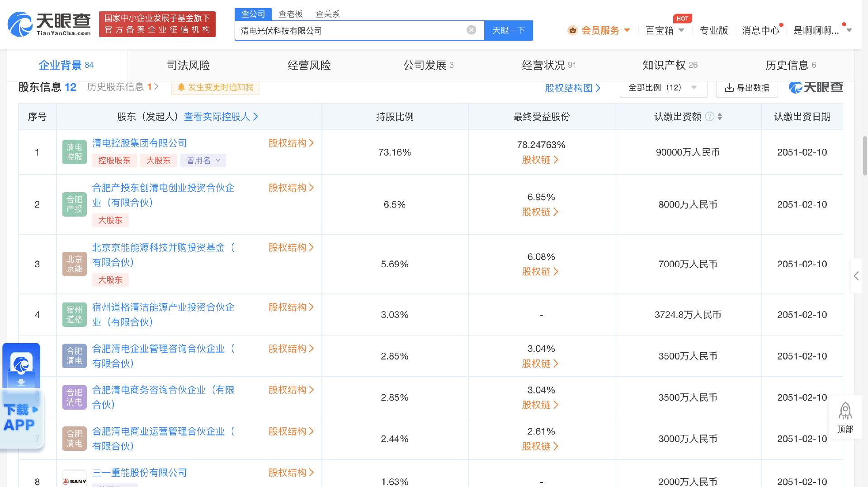This screenshot has height=487, width=868.
Task: Open 股权结构 for 合肥清电商务咨询
Action: click(291, 390)
